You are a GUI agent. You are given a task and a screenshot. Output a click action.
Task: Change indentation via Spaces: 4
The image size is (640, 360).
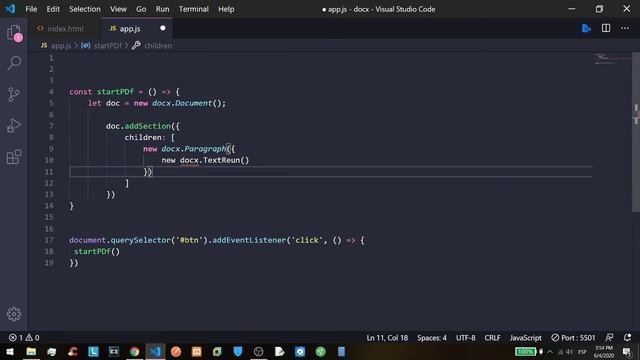point(431,338)
